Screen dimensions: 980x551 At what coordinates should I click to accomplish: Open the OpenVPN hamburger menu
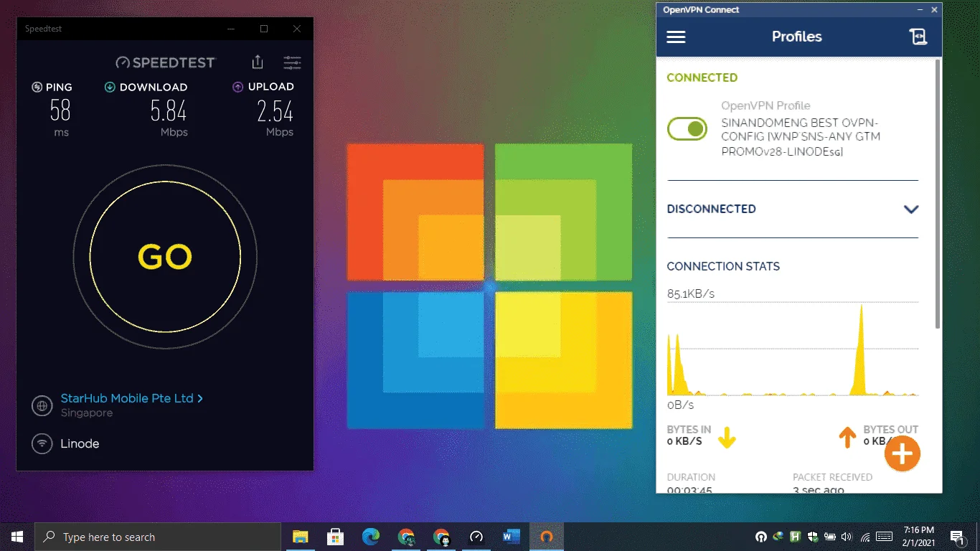(x=676, y=37)
